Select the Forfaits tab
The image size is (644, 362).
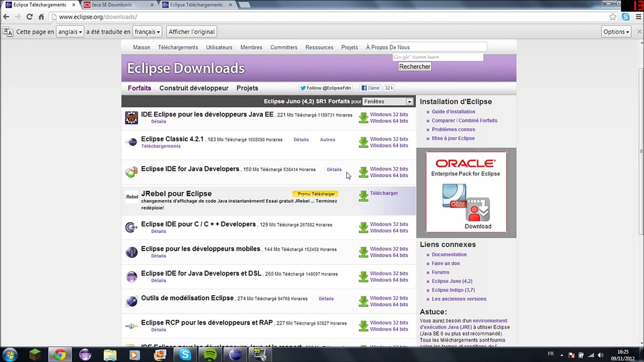[x=140, y=88]
